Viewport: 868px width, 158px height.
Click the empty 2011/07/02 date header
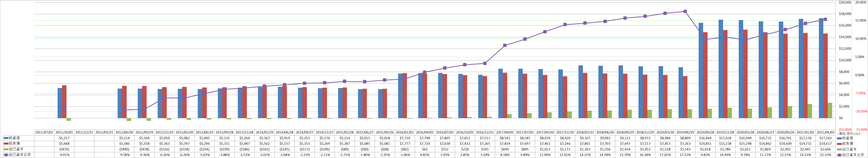[x=44, y=132]
